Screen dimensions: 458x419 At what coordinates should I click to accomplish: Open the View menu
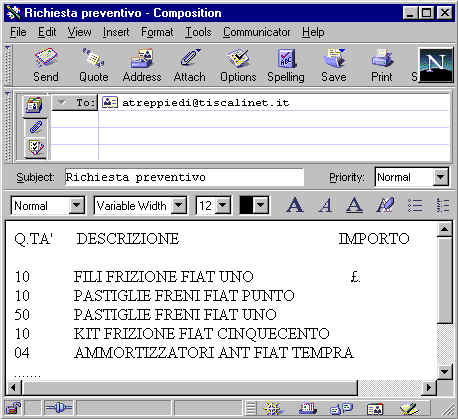(x=79, y=32)
